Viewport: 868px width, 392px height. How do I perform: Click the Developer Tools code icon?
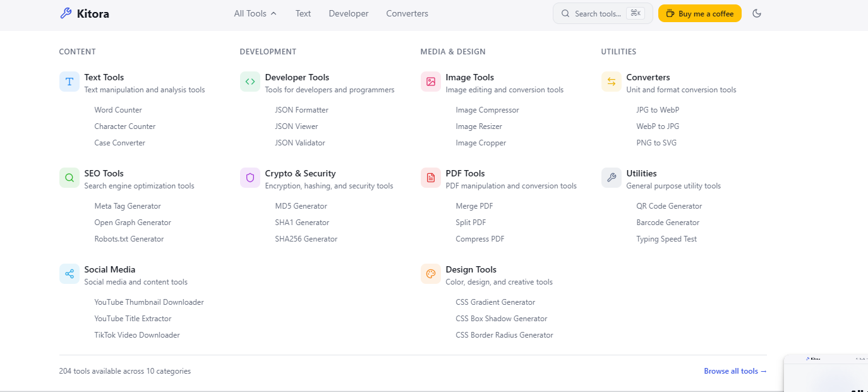[250, 82]
